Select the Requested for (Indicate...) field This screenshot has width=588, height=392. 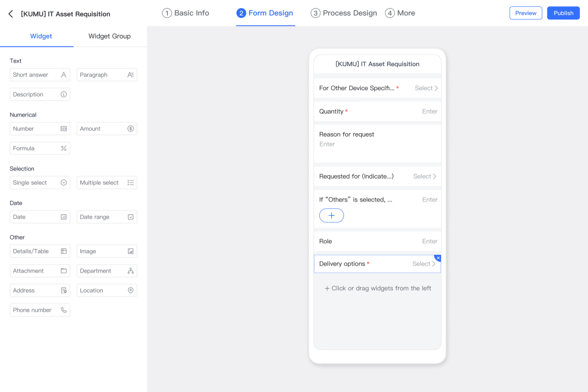377,177
